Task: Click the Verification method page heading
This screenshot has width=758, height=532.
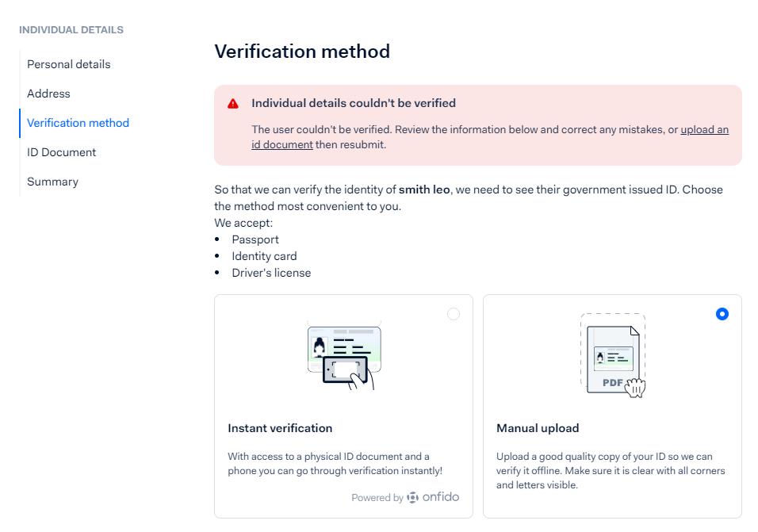Action: point(302,52)
